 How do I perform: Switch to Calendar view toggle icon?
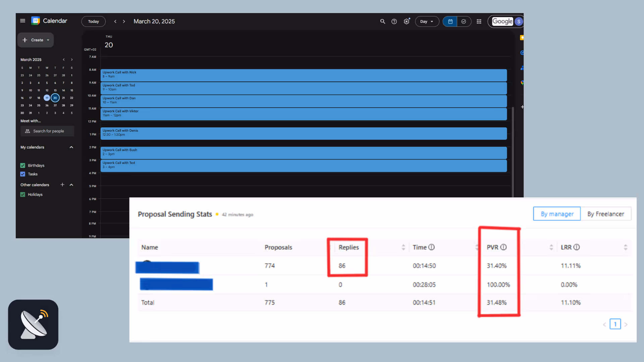(x=450, y=21)
